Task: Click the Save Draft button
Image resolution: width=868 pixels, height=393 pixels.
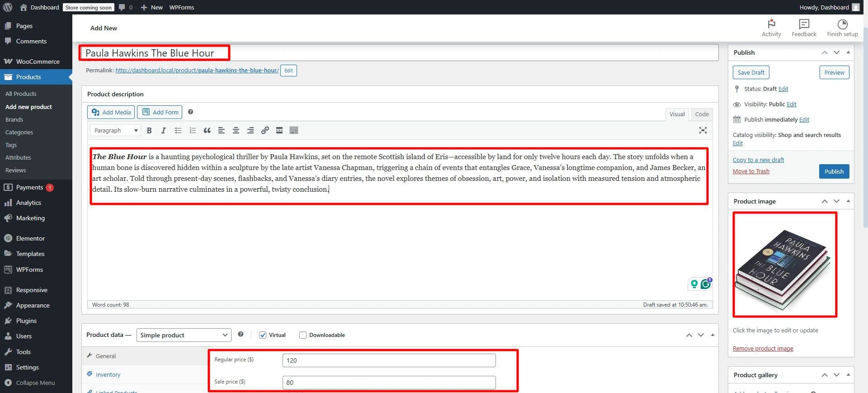Action: click(751, 72)
